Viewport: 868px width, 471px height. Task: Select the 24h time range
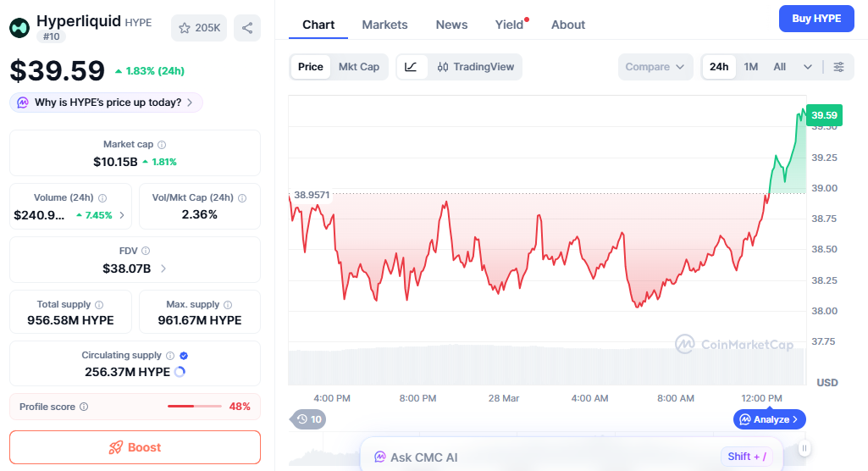(x=719, y=67)
